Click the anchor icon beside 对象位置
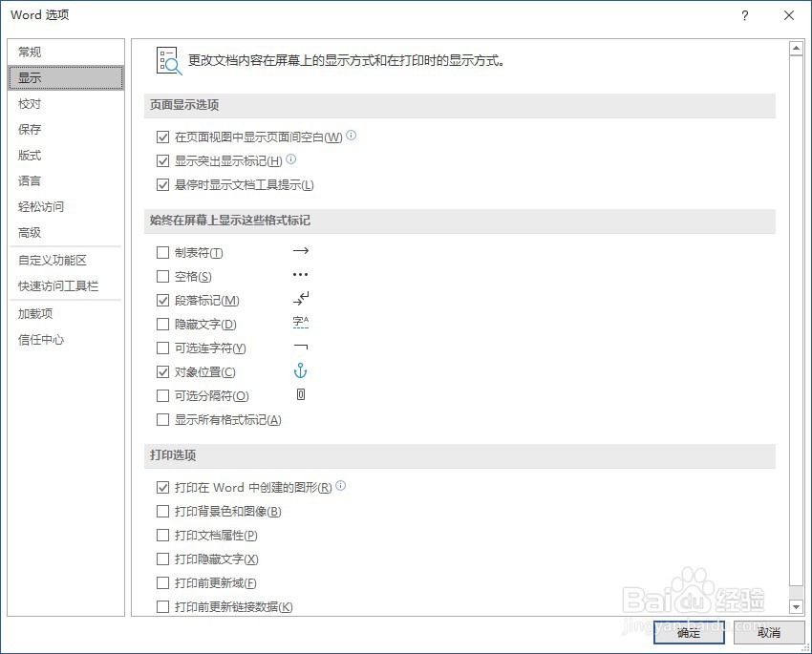Viewport: 812px width, 654px height. pyautogui.click(x=300, y=370)
